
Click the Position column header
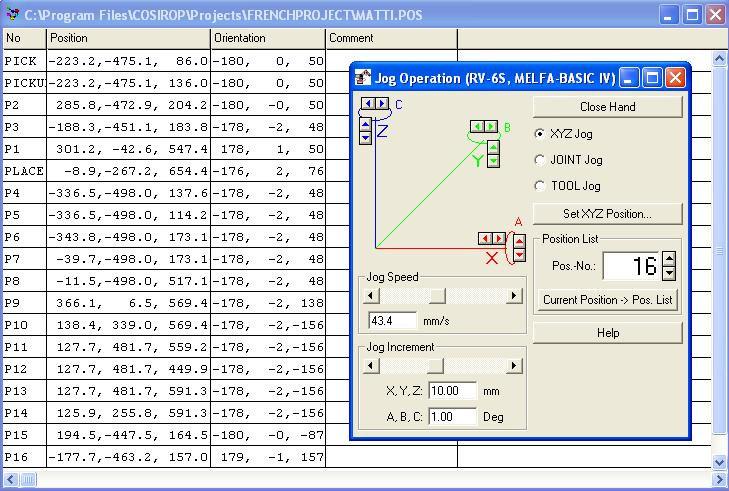pos(128,39)
